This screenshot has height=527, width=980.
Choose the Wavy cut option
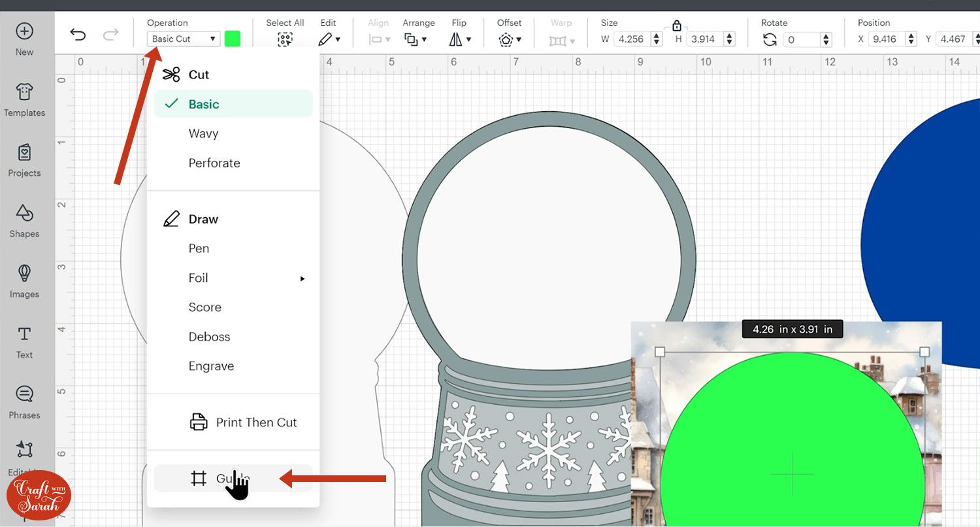(x=203, y=133)
